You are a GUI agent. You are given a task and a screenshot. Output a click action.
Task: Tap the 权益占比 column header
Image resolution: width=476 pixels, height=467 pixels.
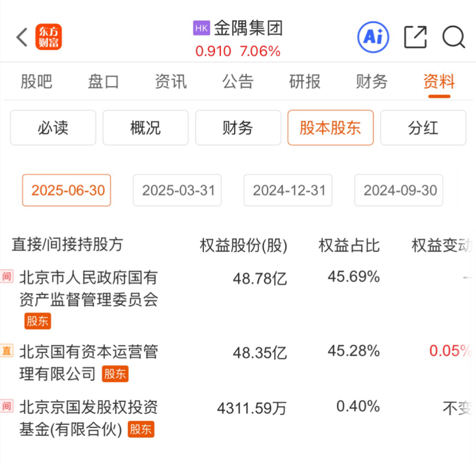(349, 246)
